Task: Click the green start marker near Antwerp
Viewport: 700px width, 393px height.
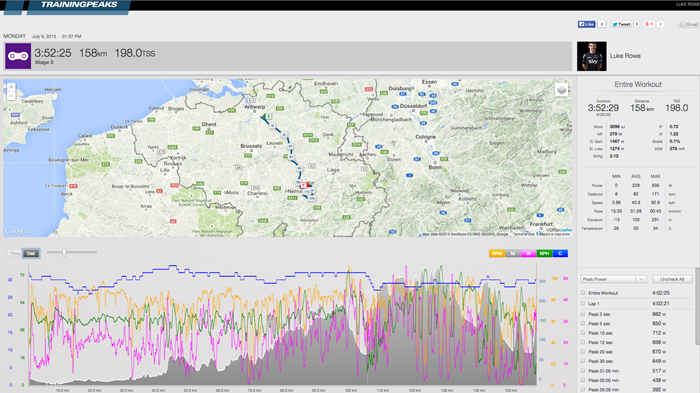Action: (x=268, y=117)
